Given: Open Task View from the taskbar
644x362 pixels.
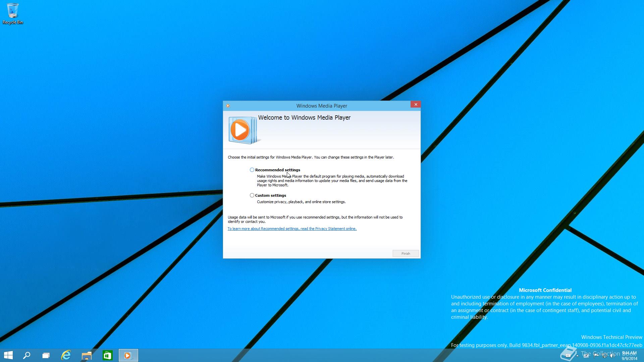Looking at the screenshot, I should [x=46, y=355].
